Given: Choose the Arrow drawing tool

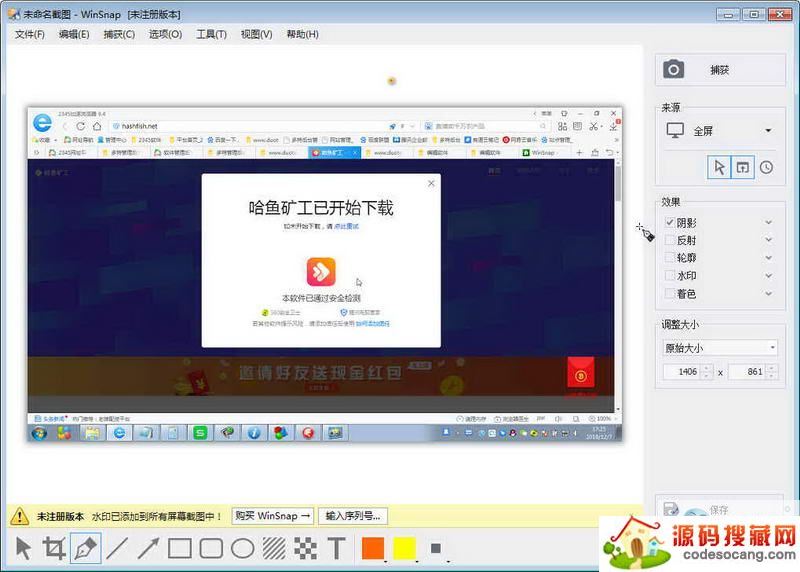Looking at the screenshot, I should [x=148, y=548].
